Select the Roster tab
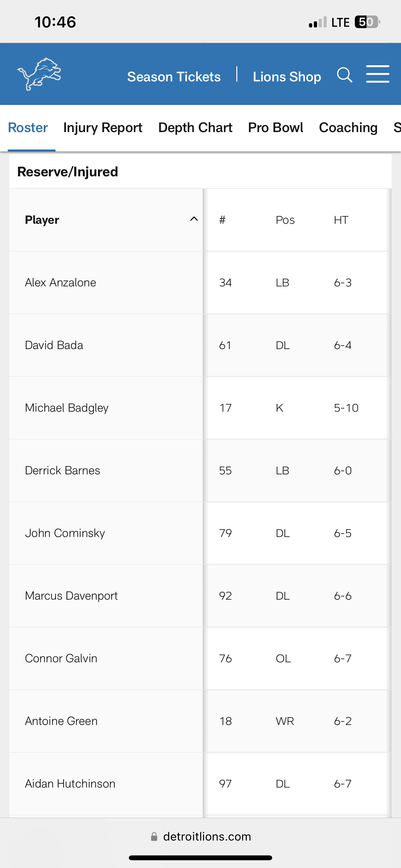This screenshot has height=868, width=401. tap(28, 128)
